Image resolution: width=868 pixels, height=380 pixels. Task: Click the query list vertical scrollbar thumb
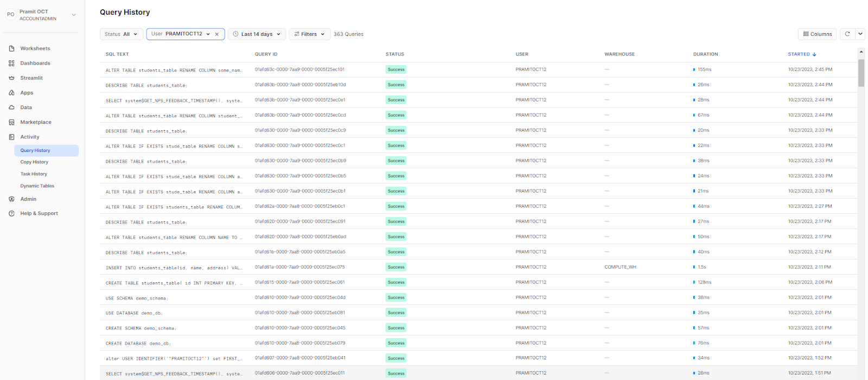coord(861,73)
